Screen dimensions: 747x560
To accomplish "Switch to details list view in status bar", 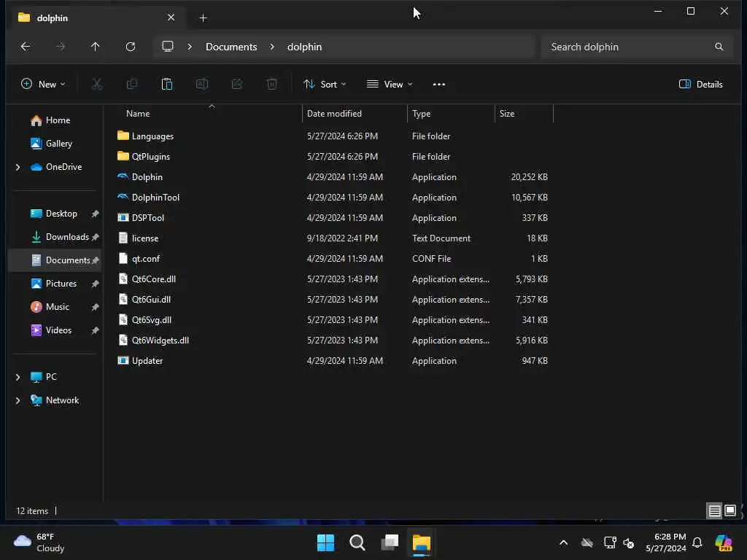I will point(714,511).
